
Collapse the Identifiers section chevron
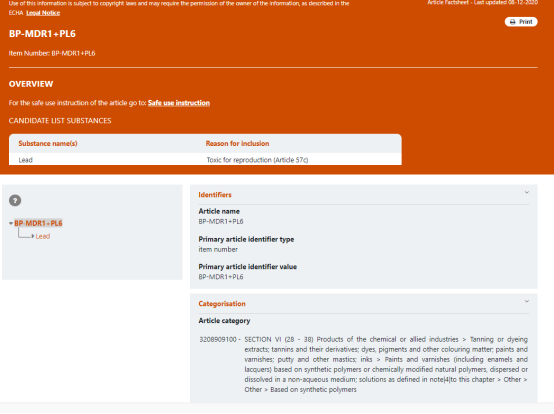(x=526, y=193)
